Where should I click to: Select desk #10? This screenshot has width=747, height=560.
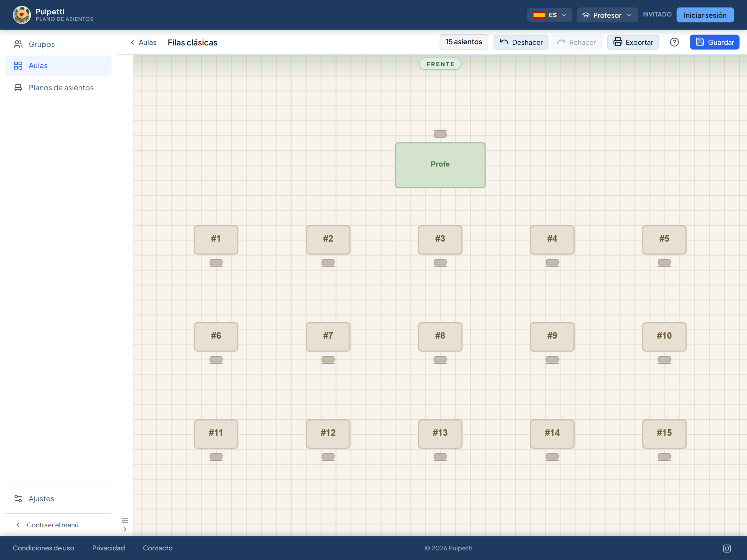click(x=664, y=337)
